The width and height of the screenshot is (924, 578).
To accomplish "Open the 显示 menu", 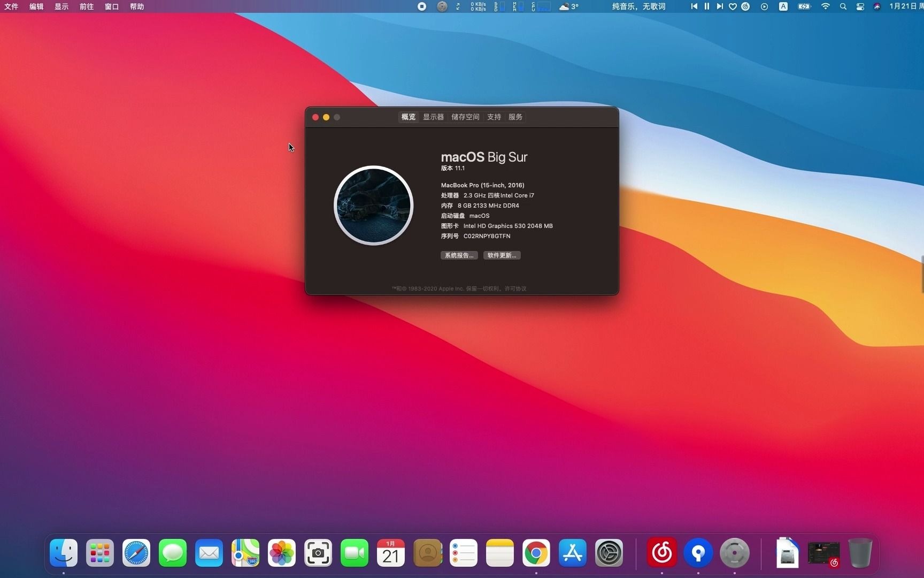I will 61,6.
